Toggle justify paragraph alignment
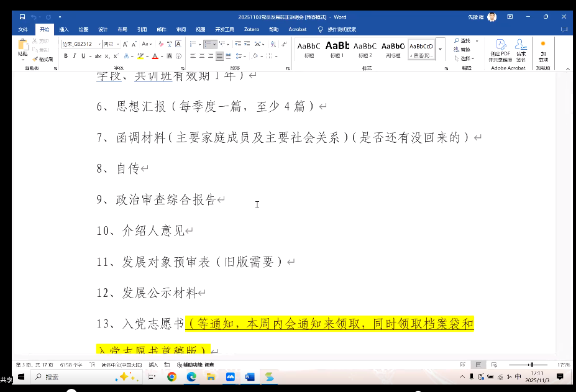The height and width of the screenshot is (392, 576). (219, 56)
